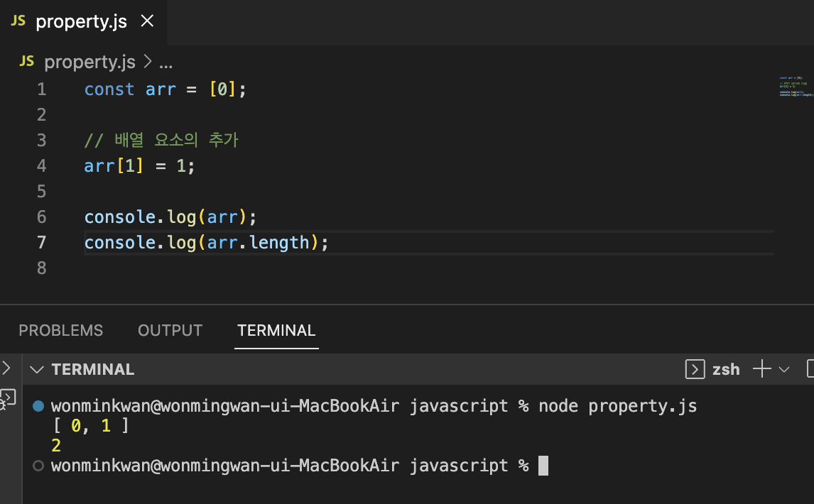The image size is (814, 504).
Task: Click the JS file icon in tab
Action: tap(18, 21)
